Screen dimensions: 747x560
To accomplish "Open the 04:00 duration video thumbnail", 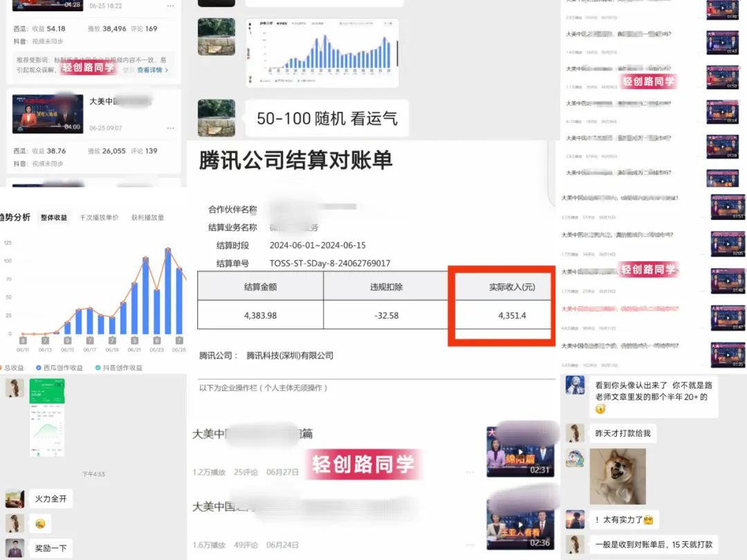I will point(48,114).
